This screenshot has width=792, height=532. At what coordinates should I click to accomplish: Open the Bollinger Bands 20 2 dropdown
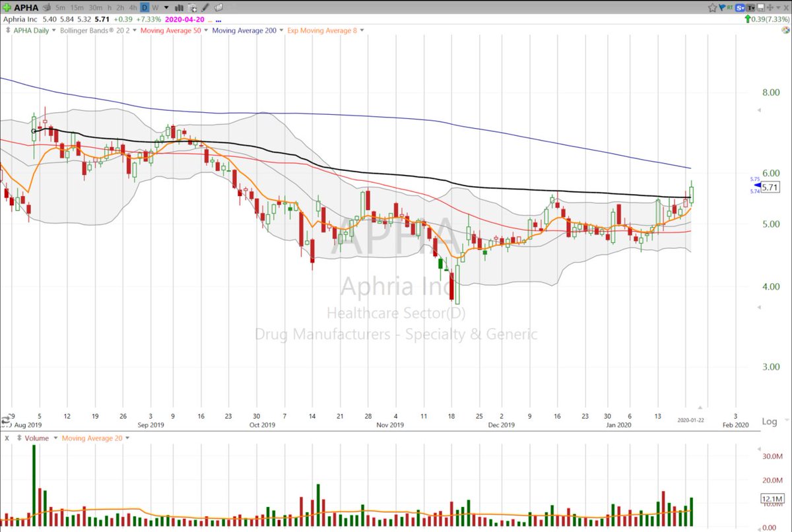(135, 30)
